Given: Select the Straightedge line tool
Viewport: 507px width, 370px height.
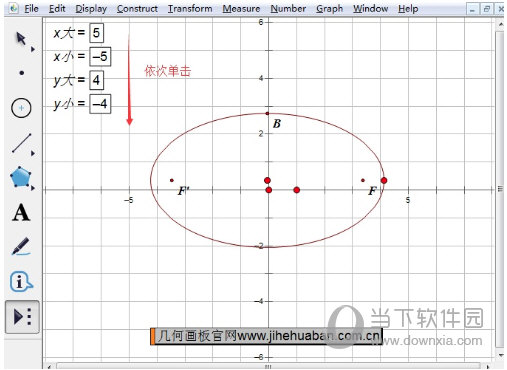Looking at the screenshot, I should [x=21, y=143].
